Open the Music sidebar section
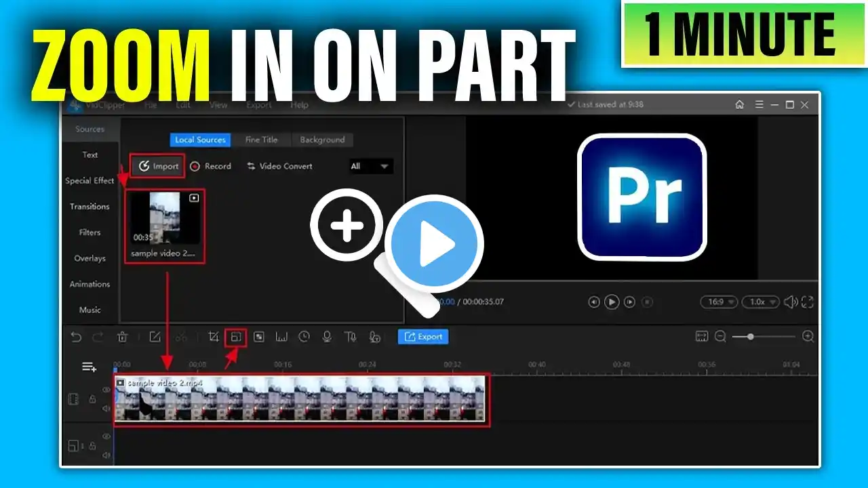This screenshot has height=488, width=868. 90,310
